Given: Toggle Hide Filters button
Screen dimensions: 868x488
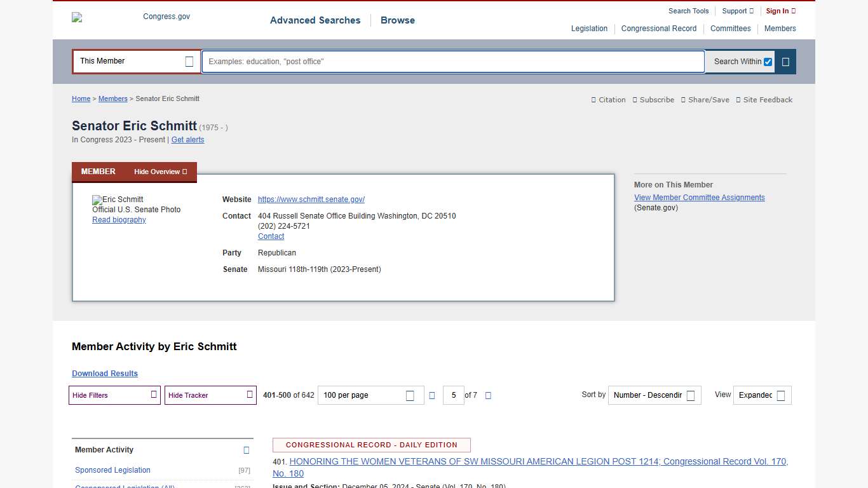Looking at the screenshot, I should point(114,395).
